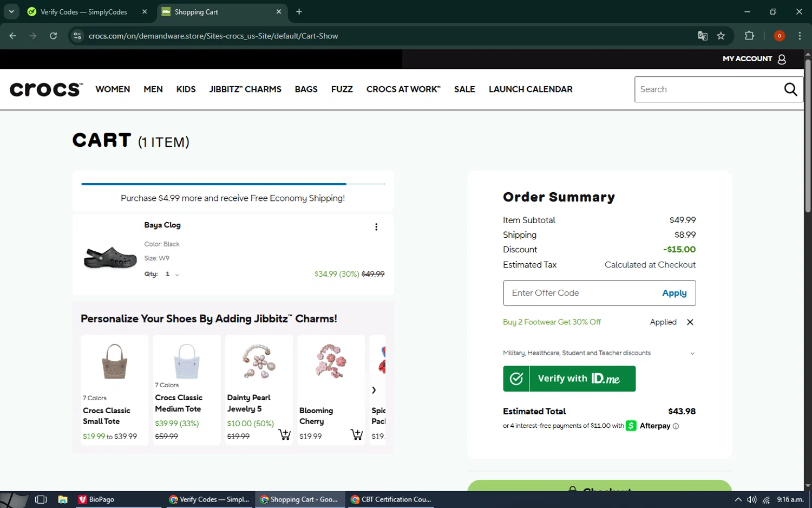The width and height of the screenshot is (812, 508).
Task: Open My Account user icon
Action: 782,59
